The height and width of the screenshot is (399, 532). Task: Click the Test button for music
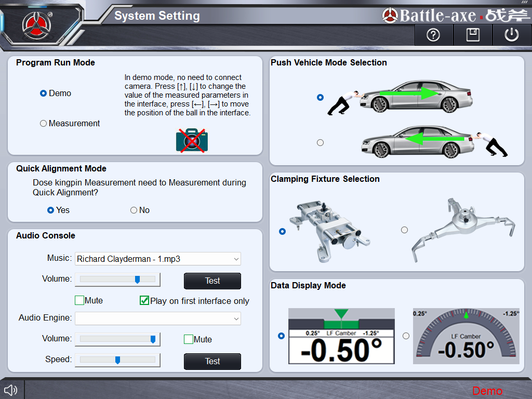212,281
